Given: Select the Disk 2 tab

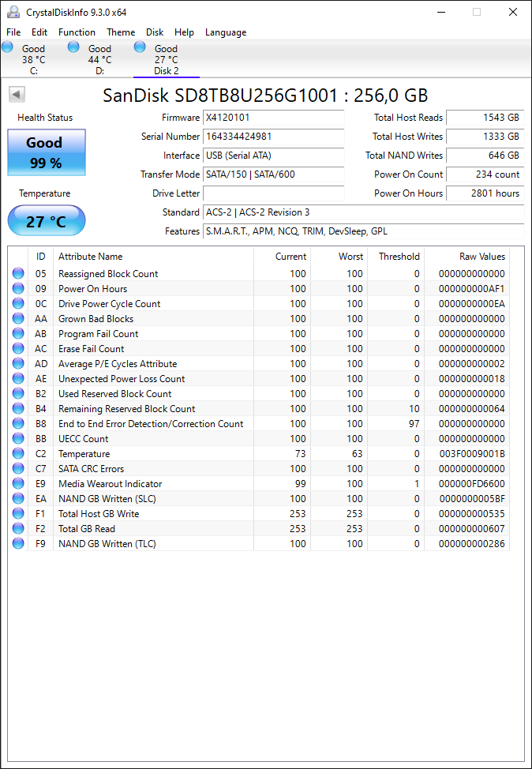Looking at the screenshot, I should tap(167, 59).
